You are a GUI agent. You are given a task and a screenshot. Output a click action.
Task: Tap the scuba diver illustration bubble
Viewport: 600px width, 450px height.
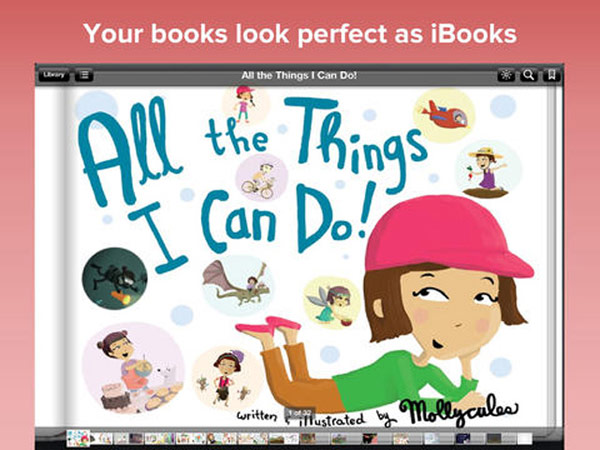114,278
